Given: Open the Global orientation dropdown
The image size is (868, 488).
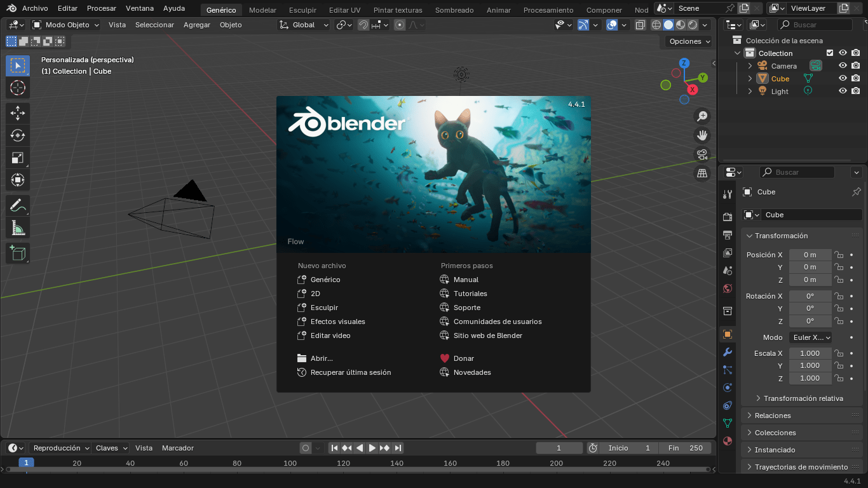Looking at the screenshot, I should point(304,25).
